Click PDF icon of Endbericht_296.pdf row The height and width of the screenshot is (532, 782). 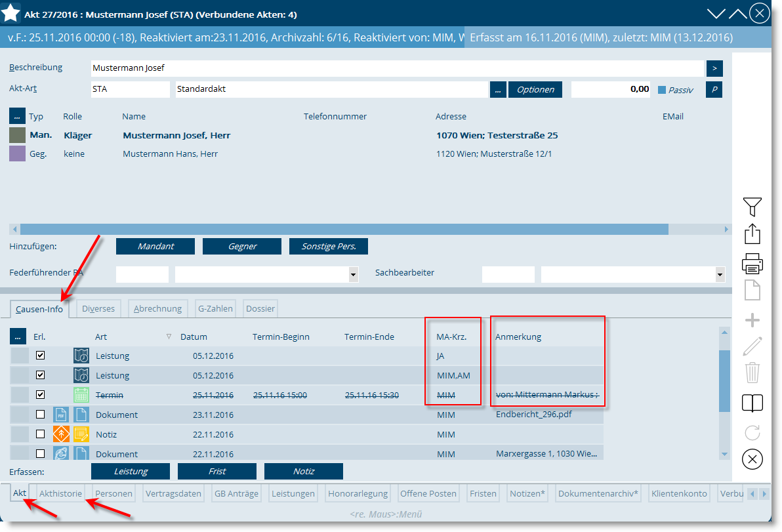(61, 415)
